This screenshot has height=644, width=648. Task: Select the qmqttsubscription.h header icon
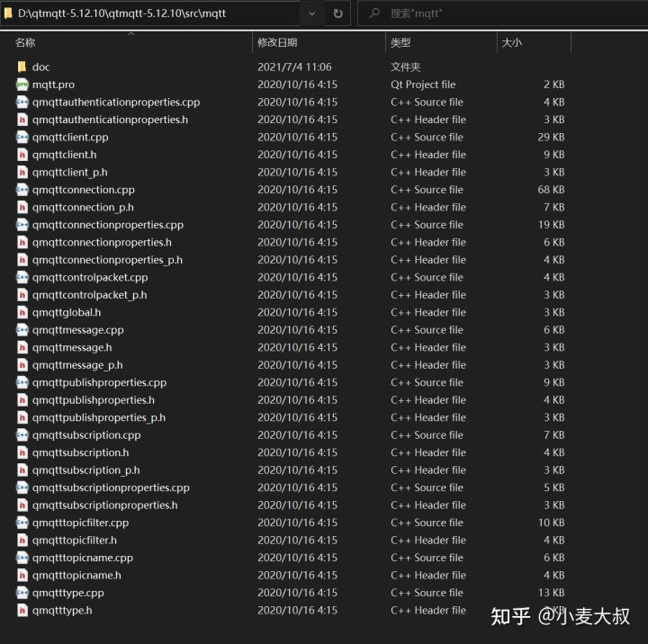(22, 452)
